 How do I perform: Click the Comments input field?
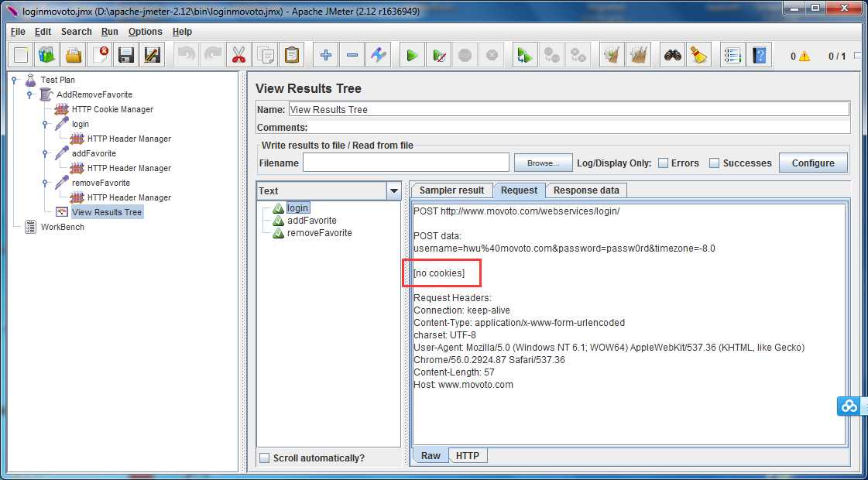[580, 127]
